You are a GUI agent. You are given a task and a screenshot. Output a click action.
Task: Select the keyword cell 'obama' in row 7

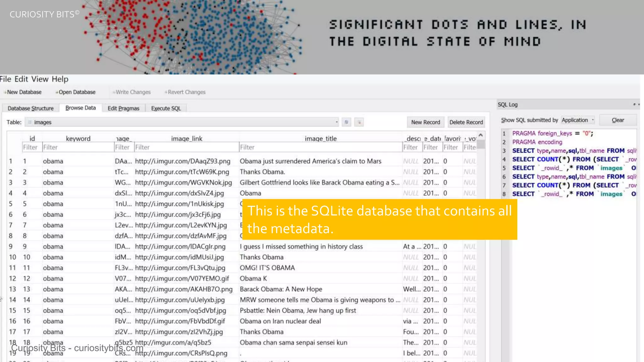53,225
